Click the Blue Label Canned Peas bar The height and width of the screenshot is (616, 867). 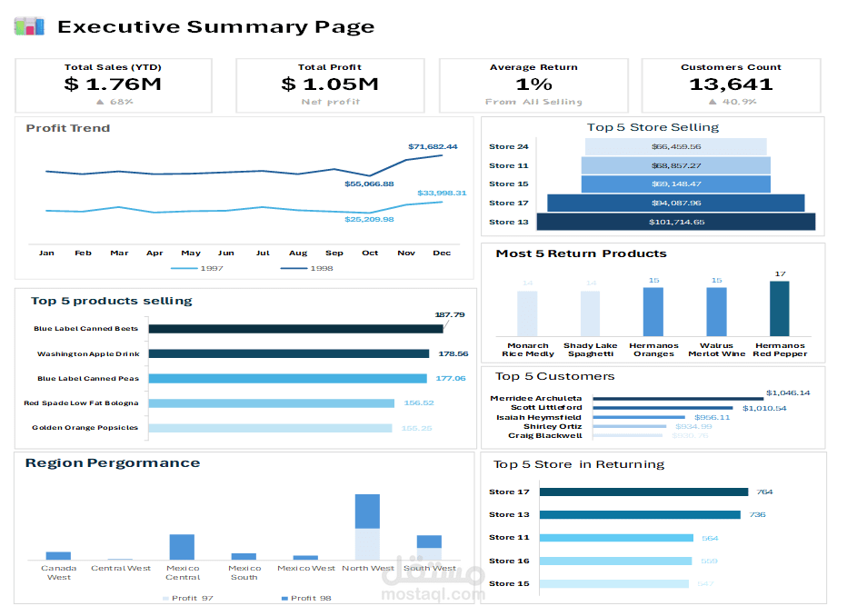[287, 379]
